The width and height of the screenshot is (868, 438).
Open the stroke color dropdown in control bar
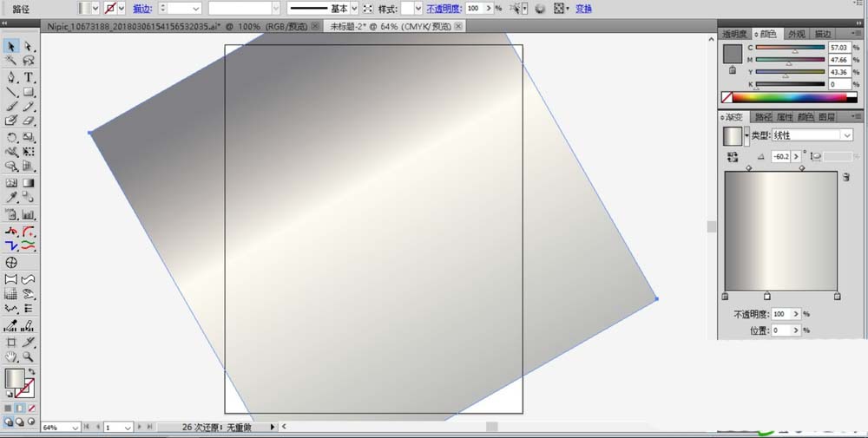coord(122,9)
